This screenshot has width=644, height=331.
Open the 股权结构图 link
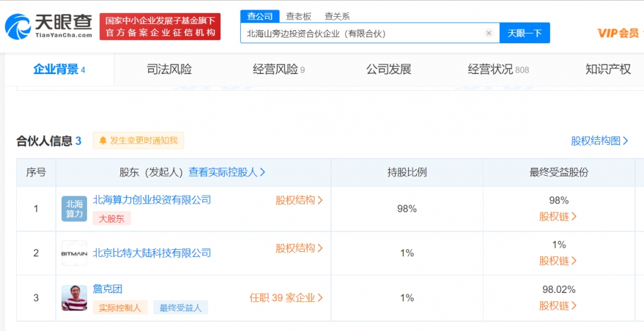pos(599,141)
